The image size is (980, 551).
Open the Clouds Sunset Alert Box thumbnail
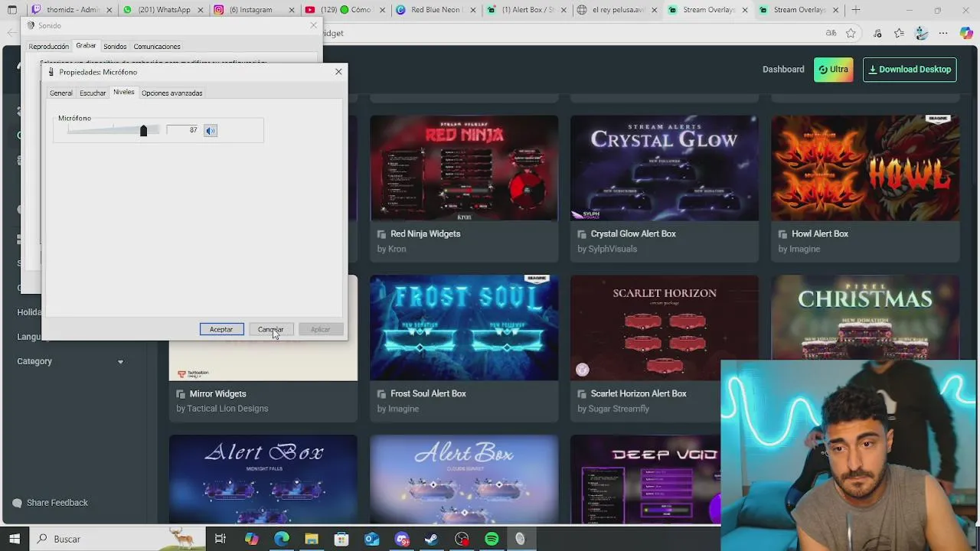click(x=464, y=479)
